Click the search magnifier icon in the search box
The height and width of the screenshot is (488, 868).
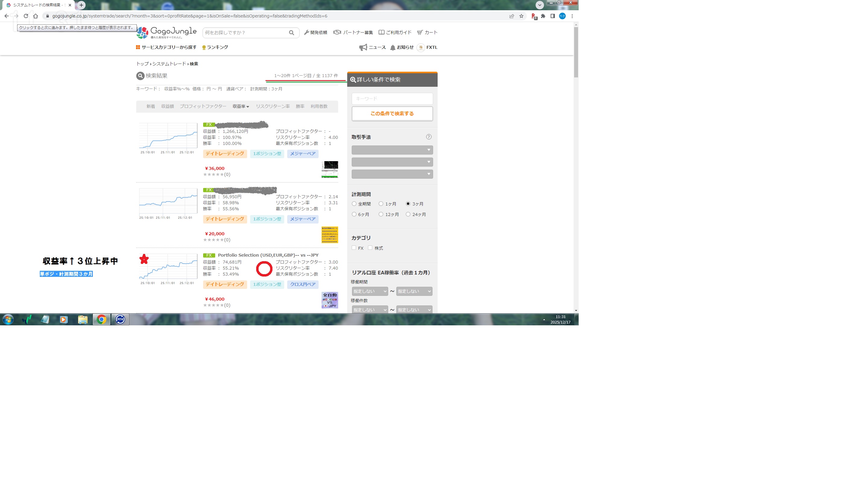(291, 33)
